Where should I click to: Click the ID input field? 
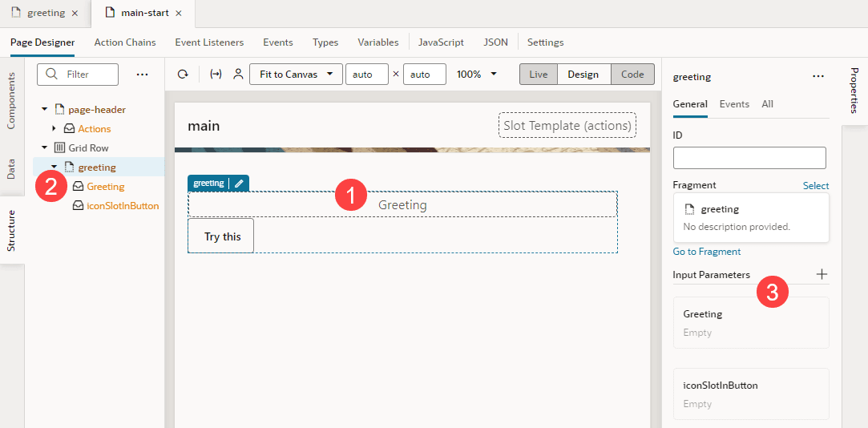tap(749, 158)
